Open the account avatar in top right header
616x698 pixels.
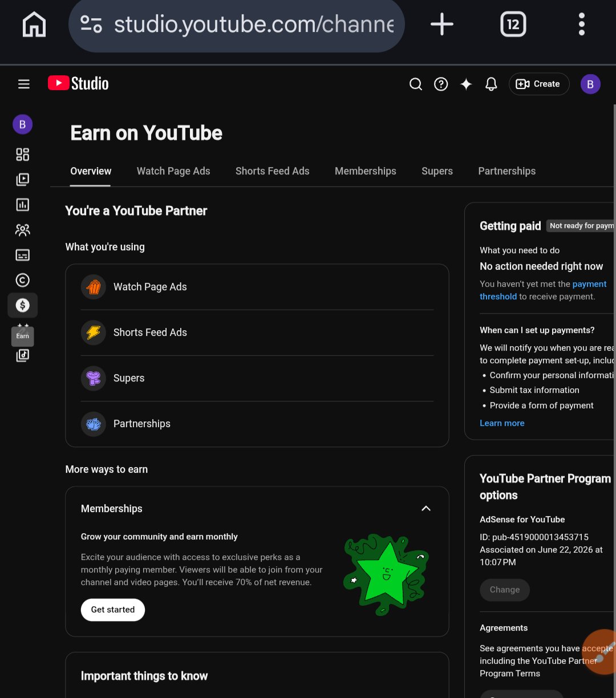(x=590, y=84)
